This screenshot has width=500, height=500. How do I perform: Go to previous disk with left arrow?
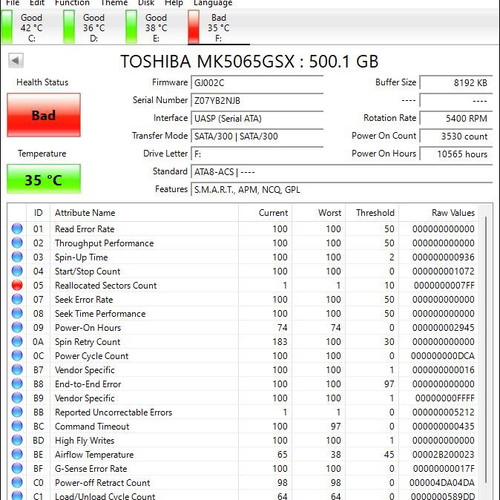pyautogui.click(x=16, y=61)
